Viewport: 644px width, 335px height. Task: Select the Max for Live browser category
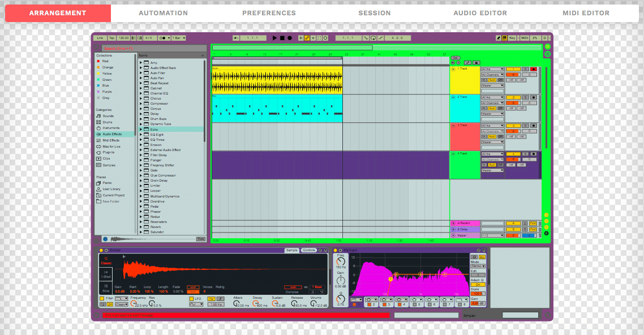click(111, 146)
